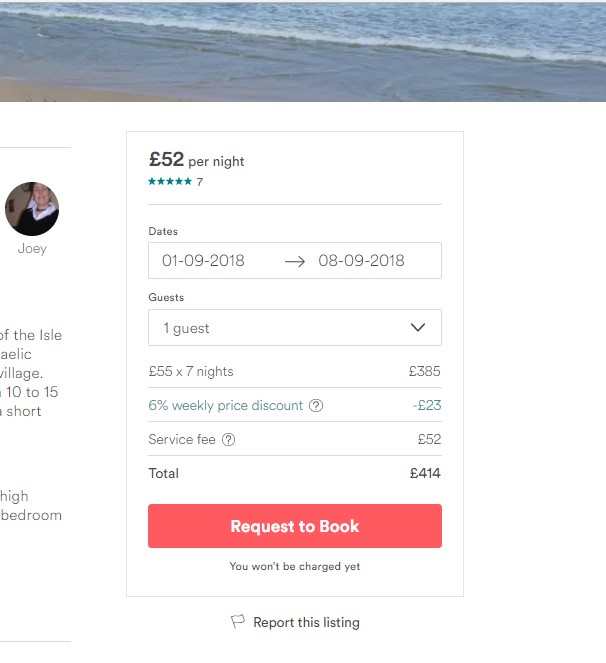The image size is (606, 663).
Task: Click the £55 x 7 nights line
Action: tap(191, 372)
